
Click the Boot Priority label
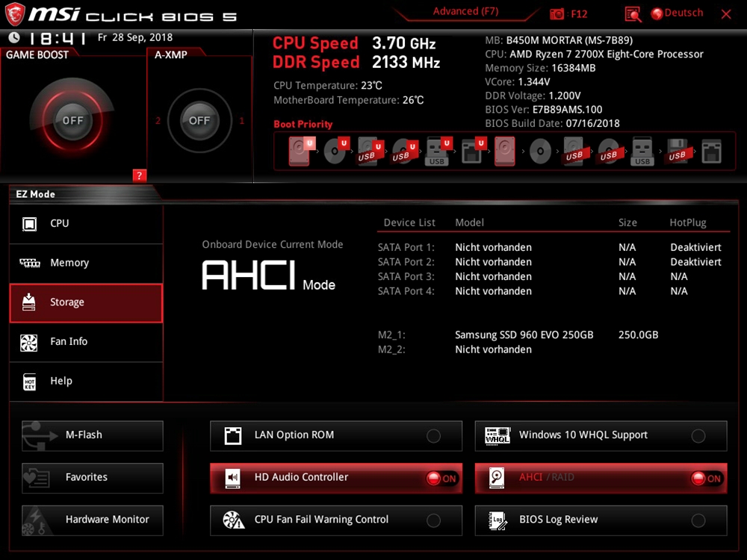pyautogui.click(x=303, y=124)
